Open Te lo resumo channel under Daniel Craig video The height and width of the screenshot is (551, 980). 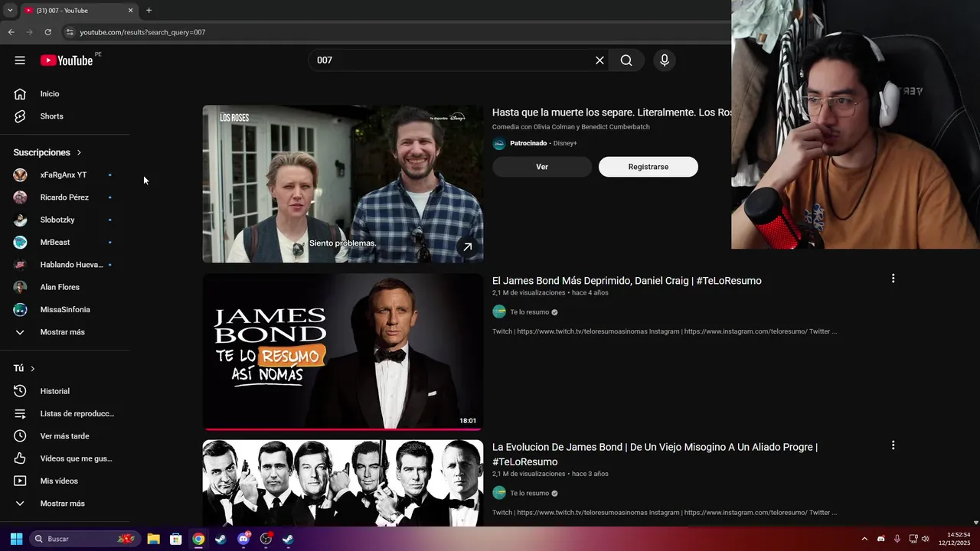[x=530, y=312]
